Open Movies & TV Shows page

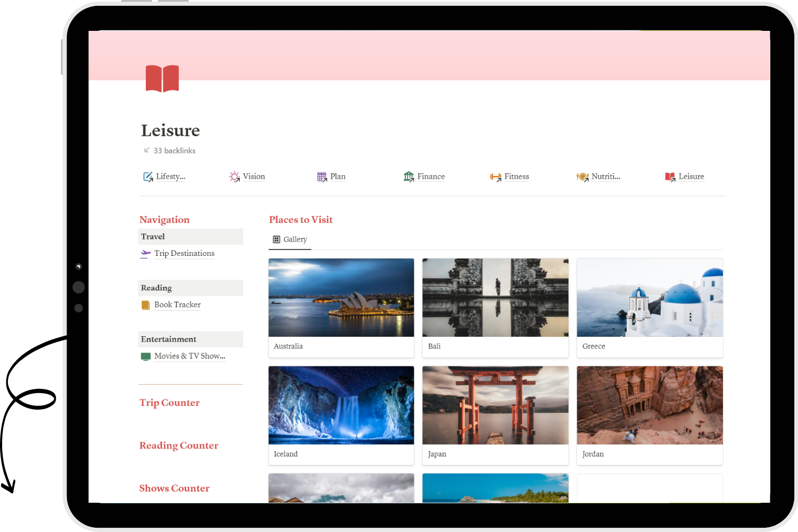[190, 356]
